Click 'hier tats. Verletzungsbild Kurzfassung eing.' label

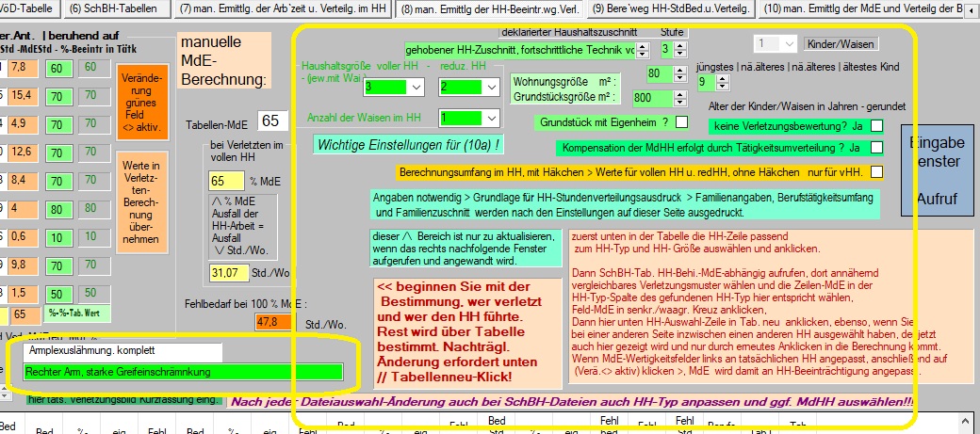click(x=124, y=400)
